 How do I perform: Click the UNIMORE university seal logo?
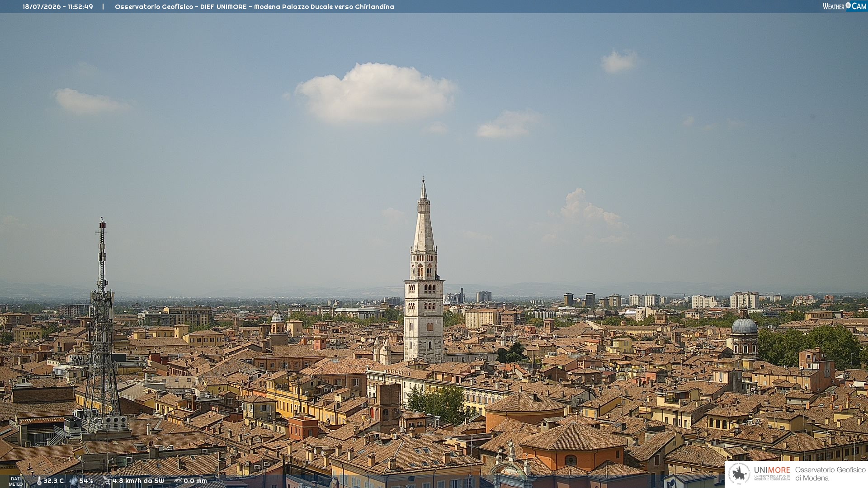click(x=740, y=474)
